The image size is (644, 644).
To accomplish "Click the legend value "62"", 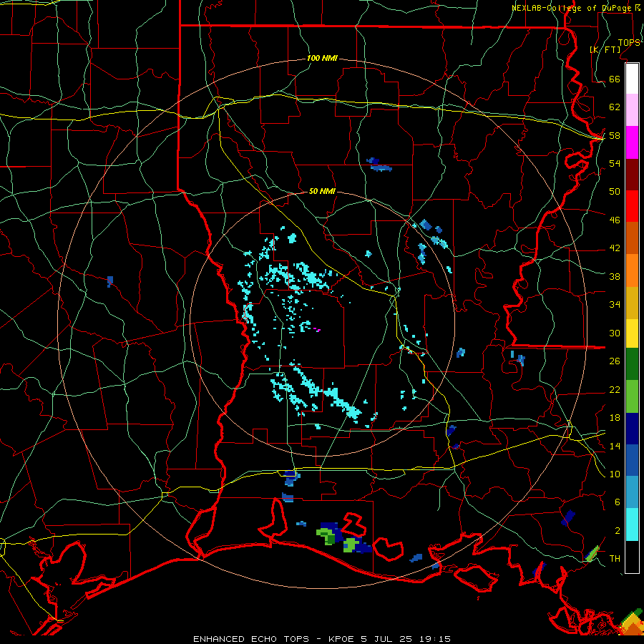I will (x=615, y=107).
